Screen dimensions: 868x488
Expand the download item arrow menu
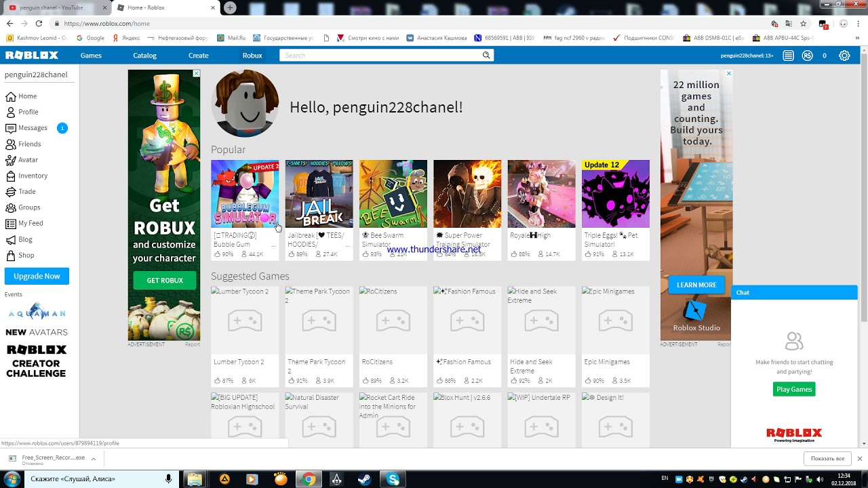click(x=94, y=459)
